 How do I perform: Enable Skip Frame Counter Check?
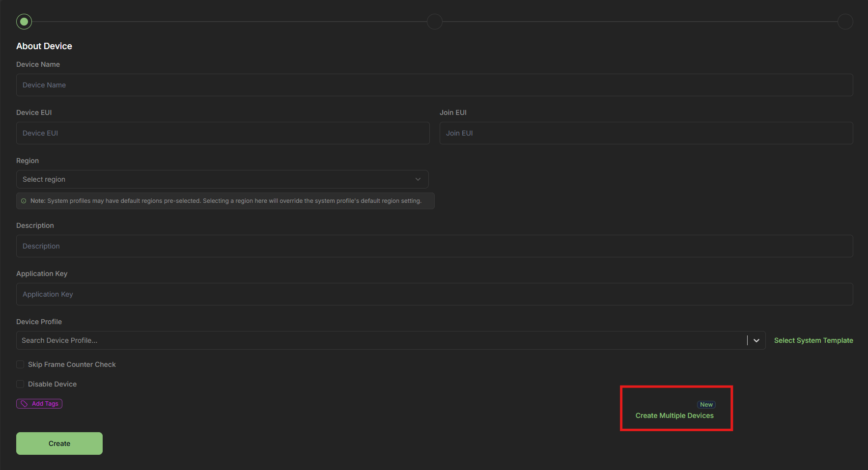[x=20, y=364]
